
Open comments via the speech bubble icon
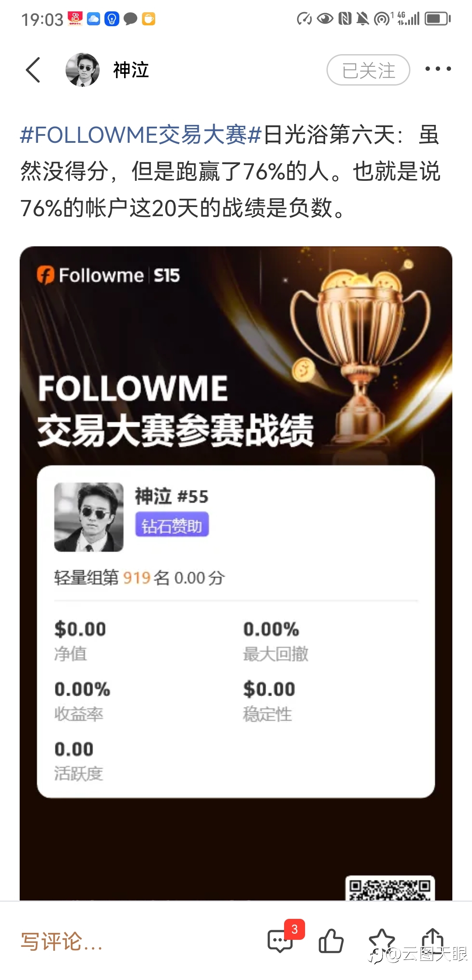[280, 941]
